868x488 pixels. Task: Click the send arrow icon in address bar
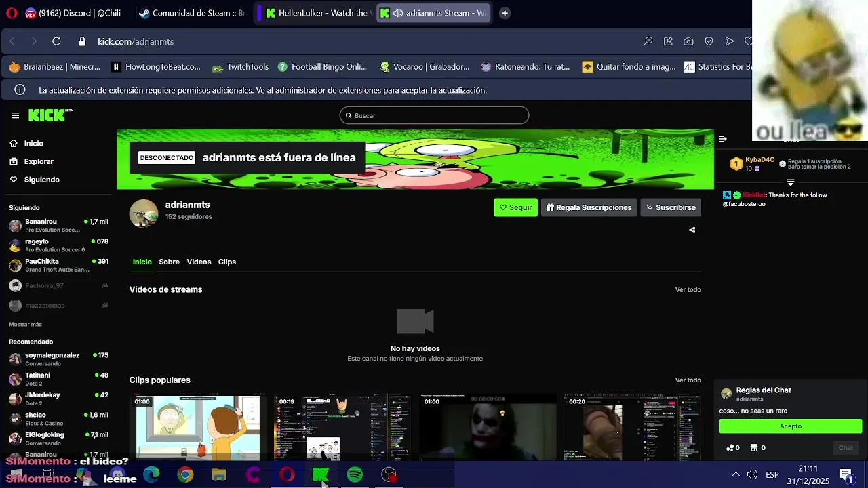pos(729,41)
